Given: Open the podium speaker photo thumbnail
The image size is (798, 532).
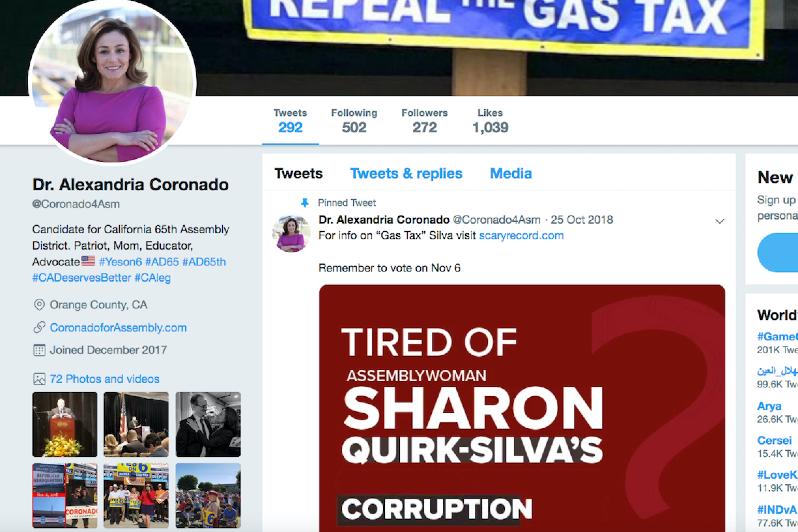Looking at the screenshot, I should 65,424.
